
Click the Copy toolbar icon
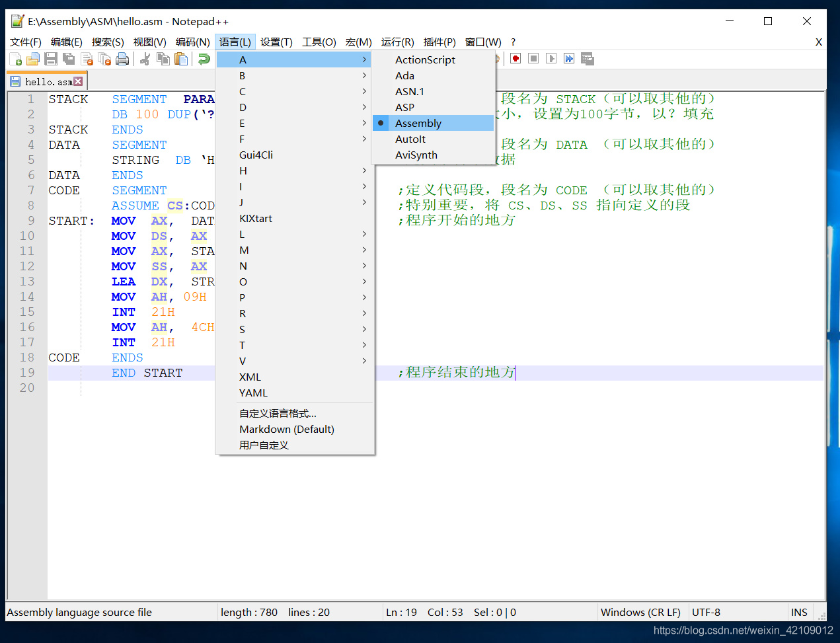coord(163,59)
